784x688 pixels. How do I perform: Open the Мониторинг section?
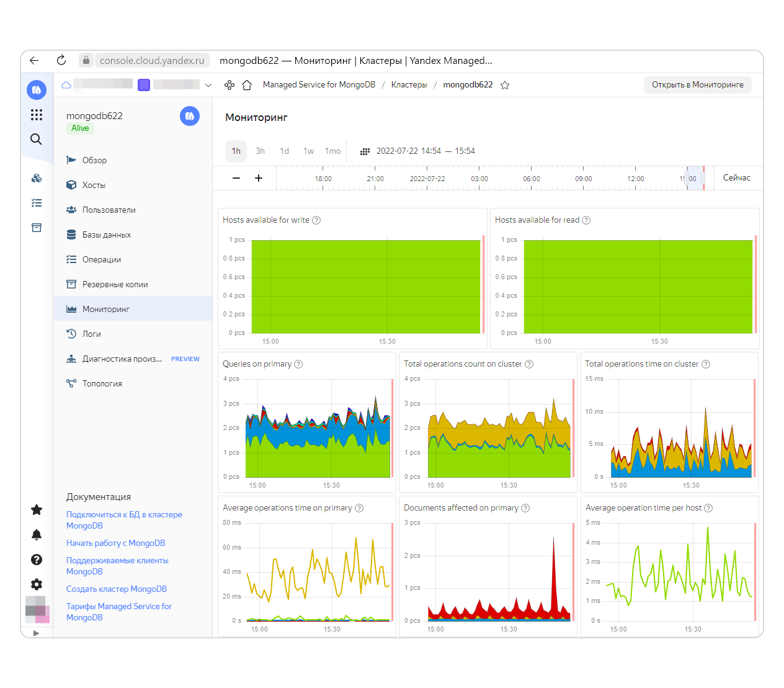133,309
